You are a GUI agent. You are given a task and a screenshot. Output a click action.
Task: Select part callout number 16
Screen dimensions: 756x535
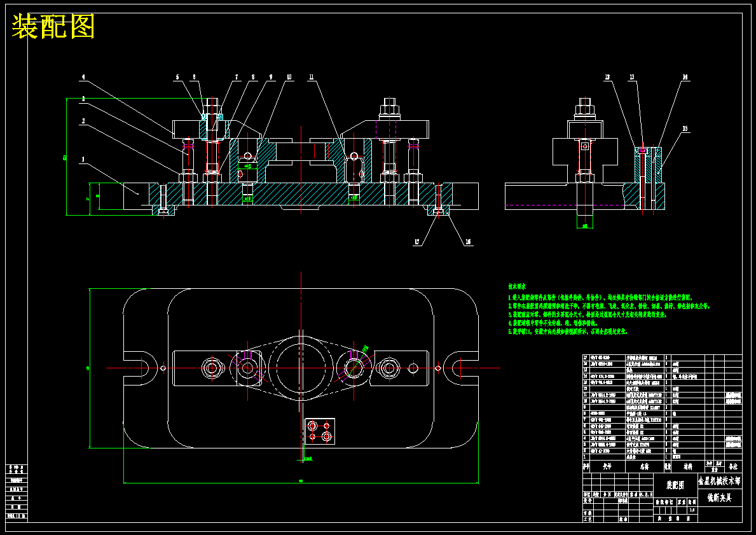coord(468,242)
